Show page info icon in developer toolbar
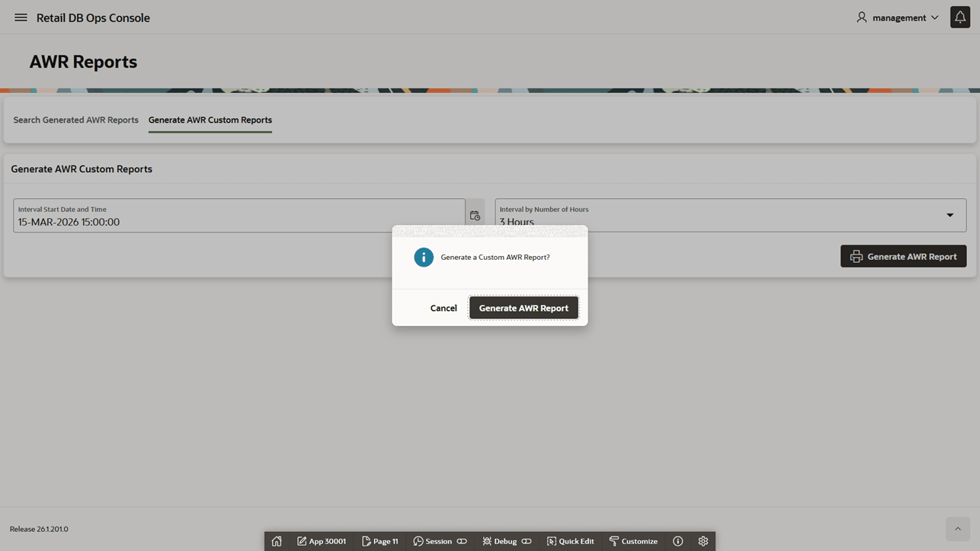This screenshot has height=551, width=980. coord(677,541)
